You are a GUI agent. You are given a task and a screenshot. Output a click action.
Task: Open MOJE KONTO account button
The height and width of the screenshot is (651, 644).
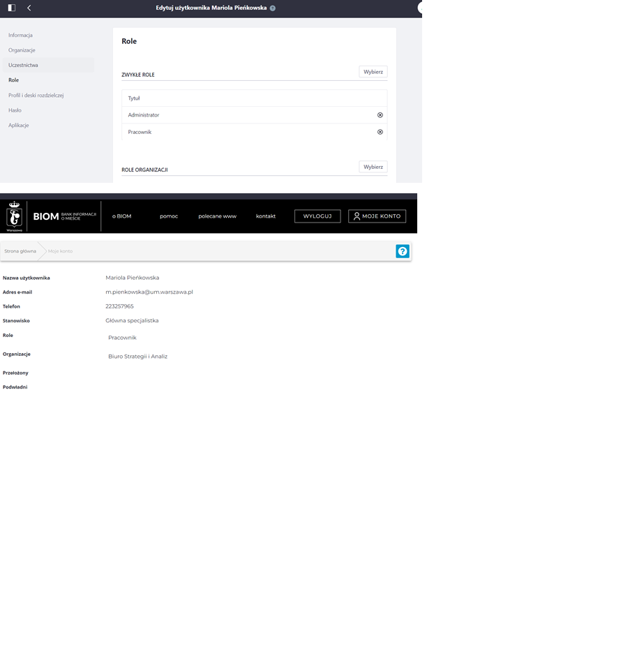click(377, 216)
